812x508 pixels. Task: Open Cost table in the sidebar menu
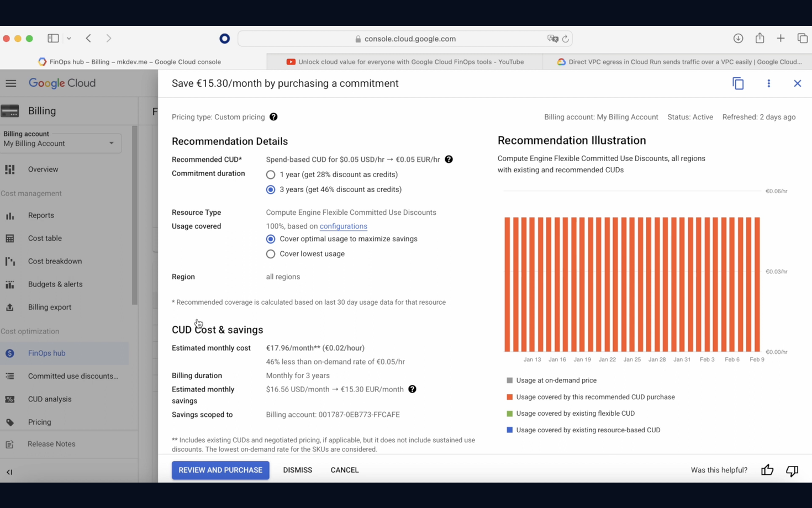pyautogui.click(x=45, y=239)
